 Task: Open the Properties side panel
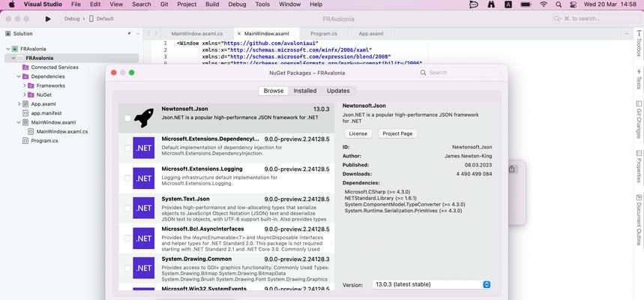pyautogui.click(x=639, y=166)
